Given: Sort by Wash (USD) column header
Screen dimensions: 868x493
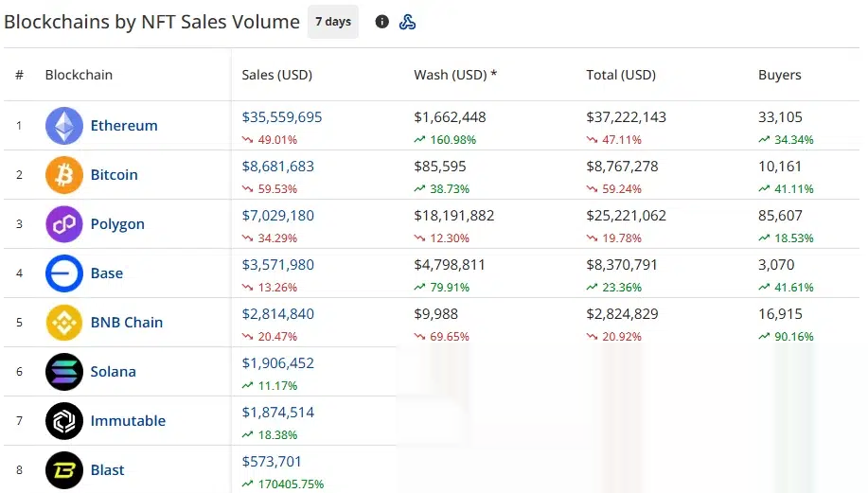Looking at the screenshot, I should coord(455,75).
